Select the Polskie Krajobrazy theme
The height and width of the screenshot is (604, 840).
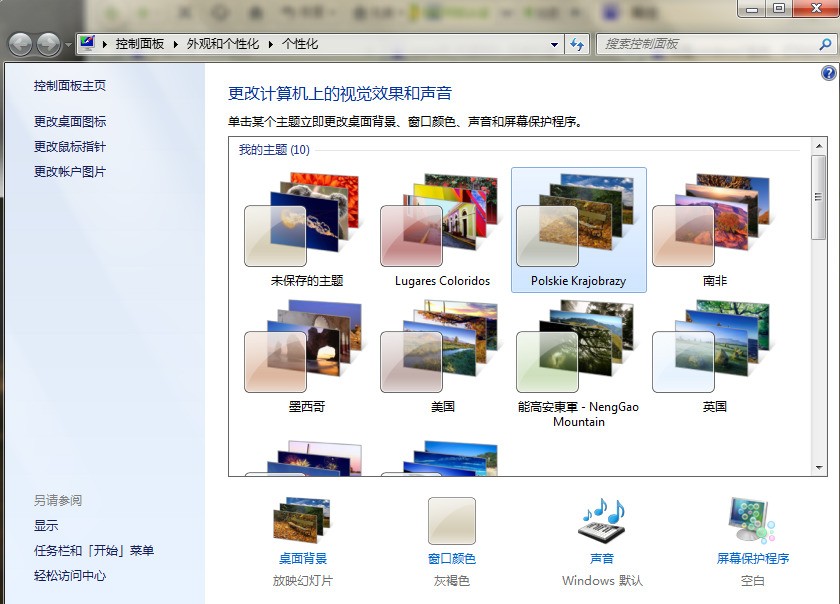pos(579,230)
